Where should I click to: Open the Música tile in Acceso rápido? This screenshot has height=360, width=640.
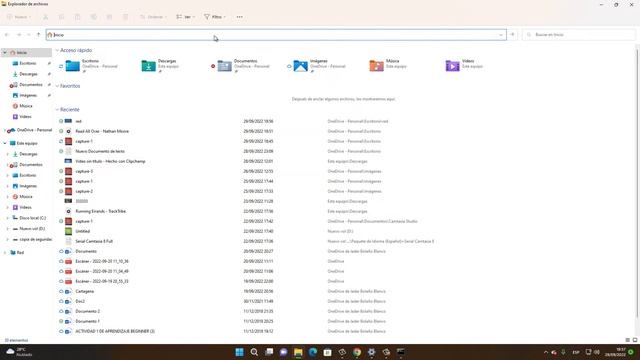click(388, 65)
